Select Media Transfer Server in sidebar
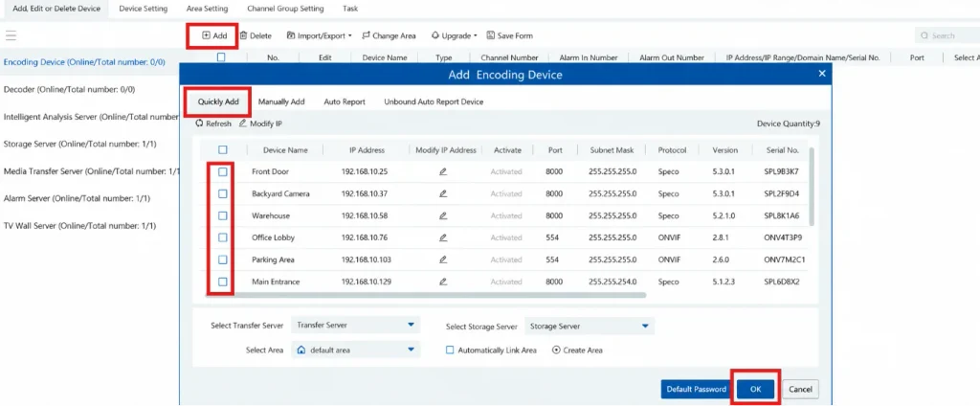 click(x=91, y=171)
